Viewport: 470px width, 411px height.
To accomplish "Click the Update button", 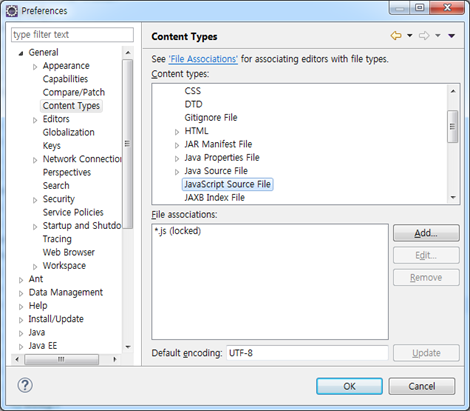I will [426, 353].
